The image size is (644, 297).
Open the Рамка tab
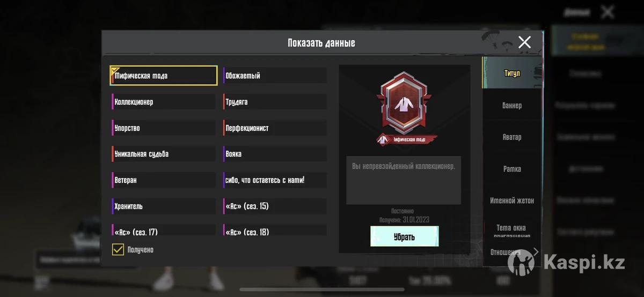click(512, 169)
